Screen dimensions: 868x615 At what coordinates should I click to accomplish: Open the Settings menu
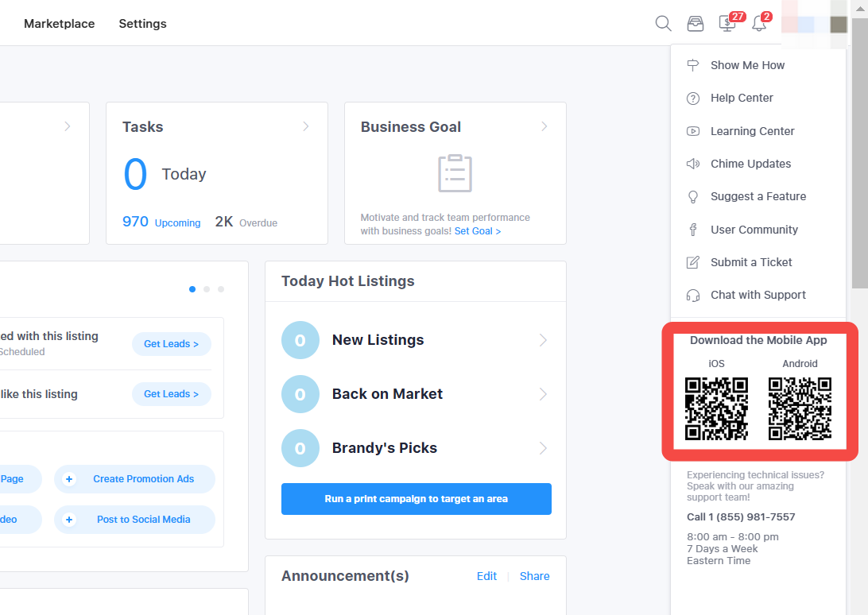pyautogui.click(x=143, y=24)
